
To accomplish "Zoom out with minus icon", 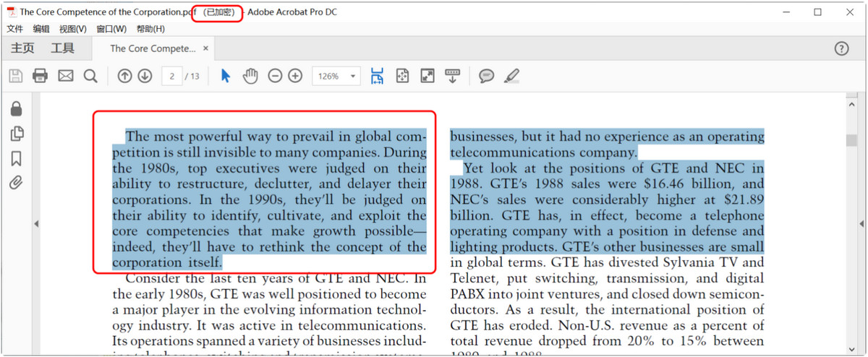I will (275, 76).
